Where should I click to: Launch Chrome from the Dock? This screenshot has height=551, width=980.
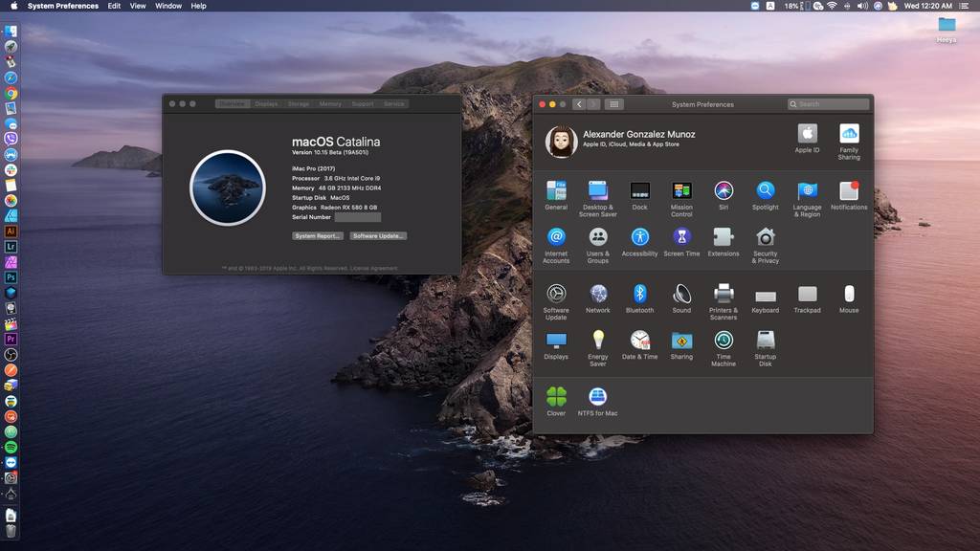coord(11,93)
